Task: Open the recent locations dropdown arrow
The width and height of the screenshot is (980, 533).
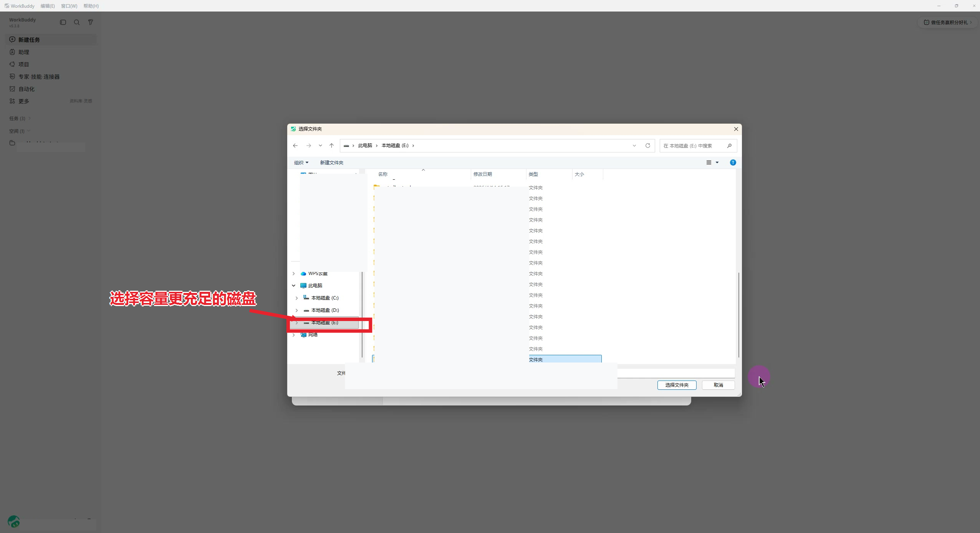Action: coord(320,146)
